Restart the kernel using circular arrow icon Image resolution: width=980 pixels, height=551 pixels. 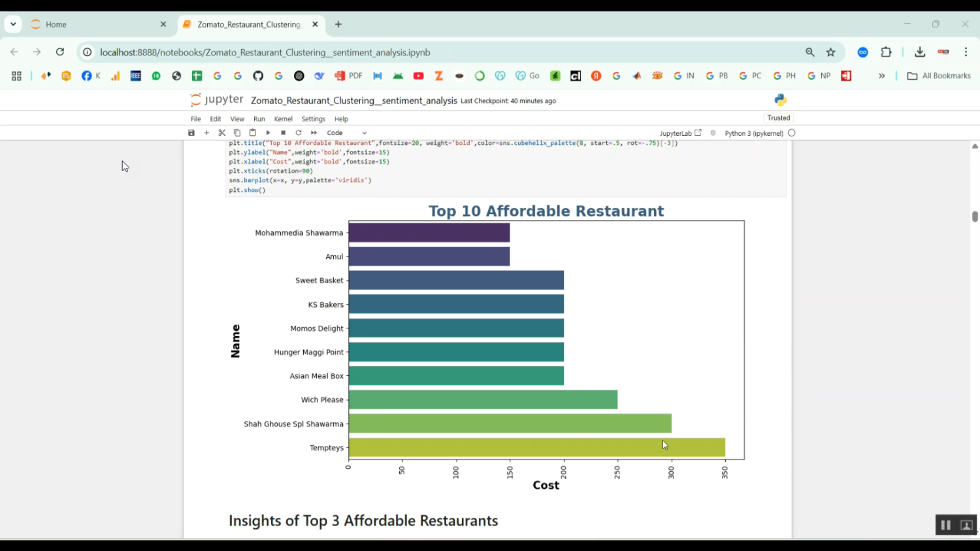pyautogui.click(x=299, y=133)
